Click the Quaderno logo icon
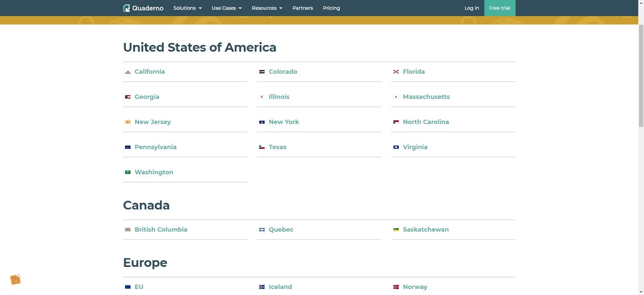644x295 pixels. [x=126, y=8]
